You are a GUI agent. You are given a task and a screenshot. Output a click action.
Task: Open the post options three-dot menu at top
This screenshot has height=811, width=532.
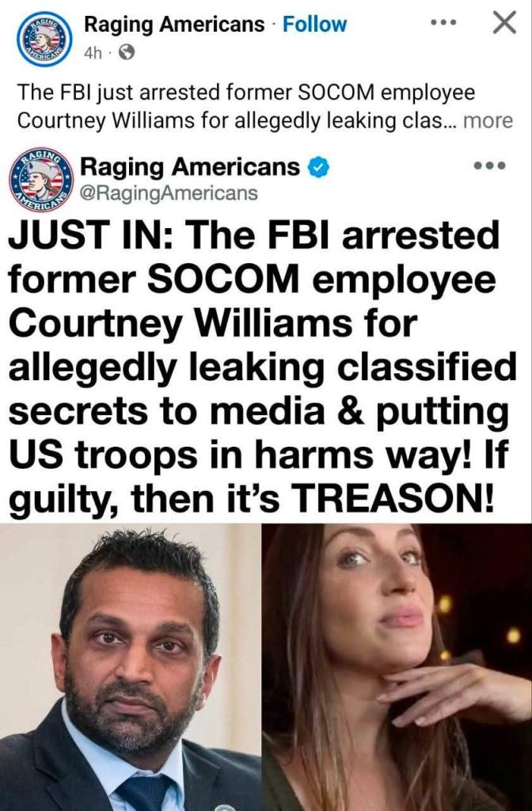[x=443, y=22]
